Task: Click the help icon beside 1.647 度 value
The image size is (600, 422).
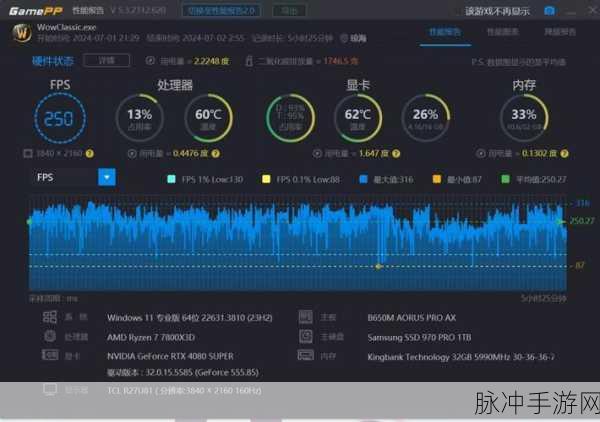Action: pyautogui.click(x=396, y=154)
